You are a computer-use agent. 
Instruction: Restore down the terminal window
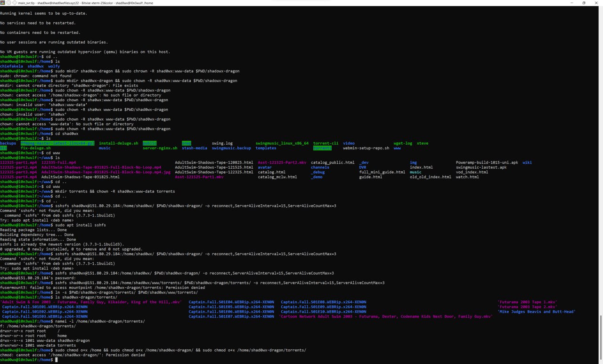pyautogui.click(x=584, y=3)
